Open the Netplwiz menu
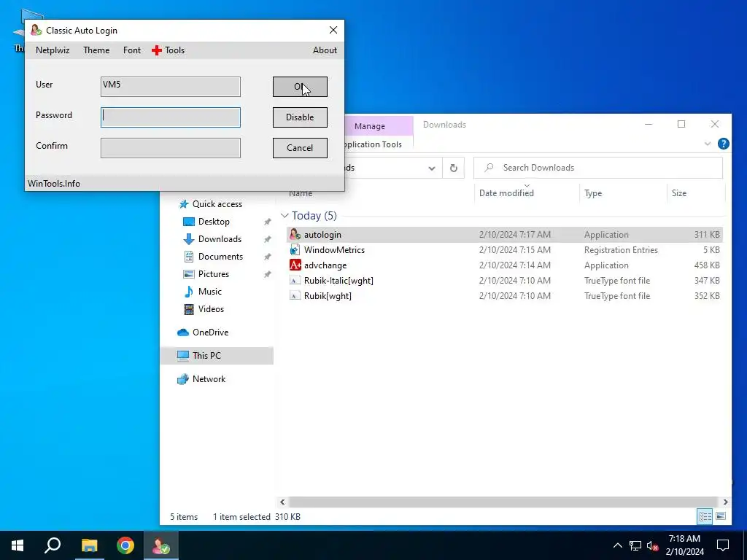Screen dimensions: 747x560 point(53,50)
